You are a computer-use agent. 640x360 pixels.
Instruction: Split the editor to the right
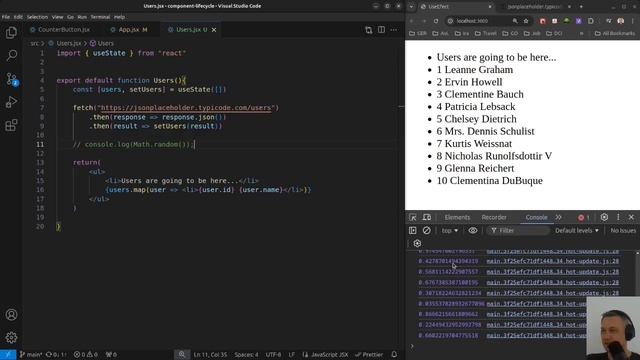(381, 30)
